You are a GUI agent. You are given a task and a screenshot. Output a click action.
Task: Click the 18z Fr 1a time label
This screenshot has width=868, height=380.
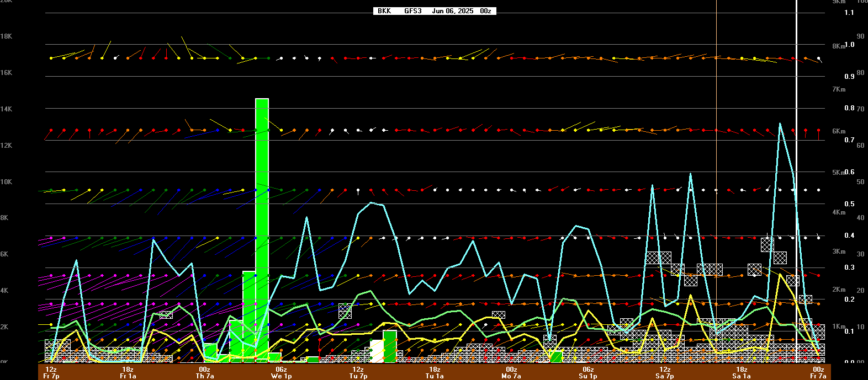tap(128, 373)
